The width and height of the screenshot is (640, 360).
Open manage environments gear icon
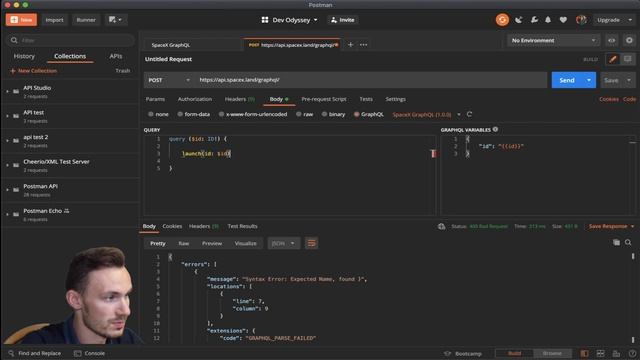629,40
